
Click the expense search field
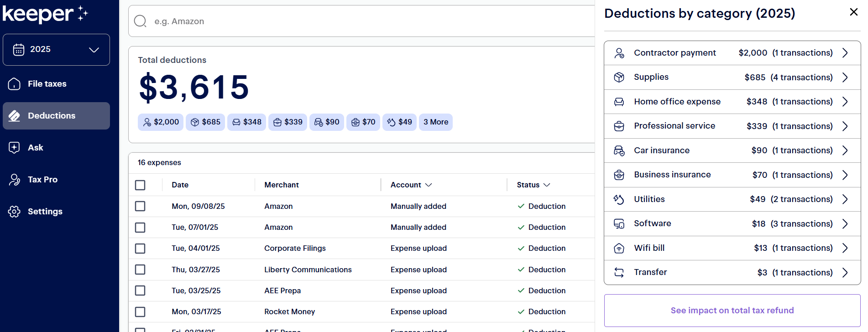[x=365, y=21]
